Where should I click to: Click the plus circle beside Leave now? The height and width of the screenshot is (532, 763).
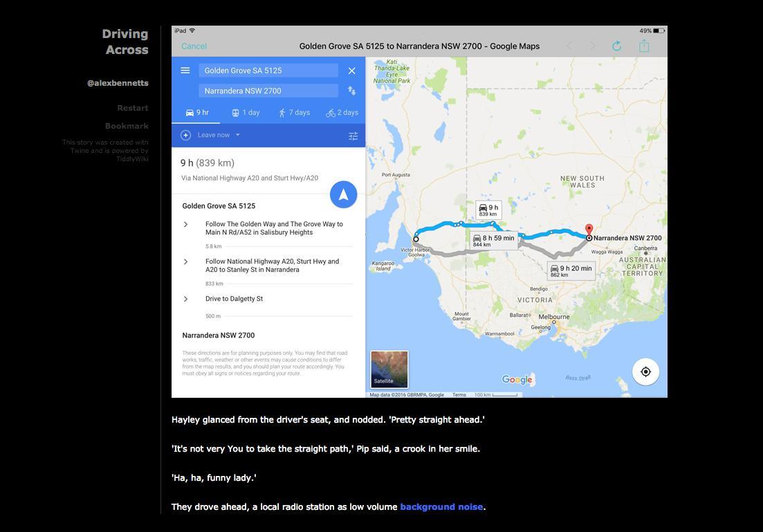pyautogui.click(x=185, y=136)
